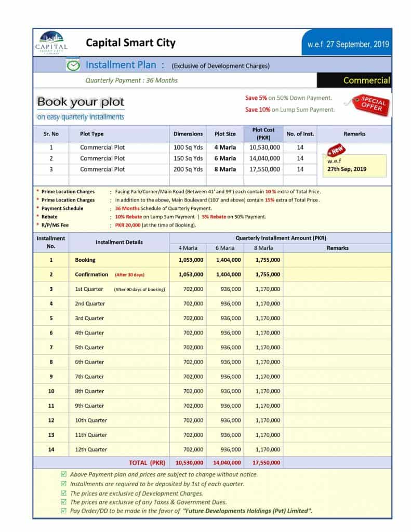This screenshot has height=532, width=411.
Task: Click checkmark beside 'subject to change without notice'
Action: [x=63, y=474]
